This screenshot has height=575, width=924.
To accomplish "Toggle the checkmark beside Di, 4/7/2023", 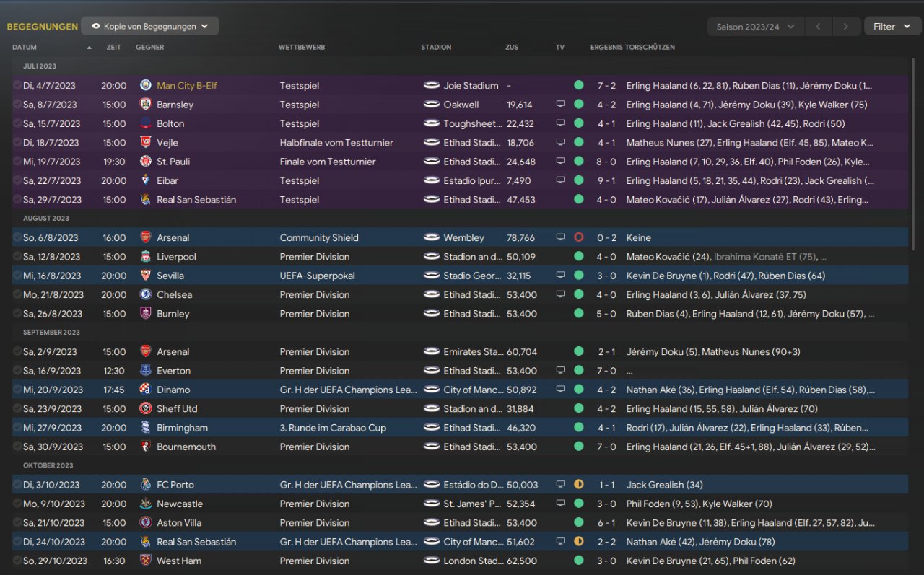I will point(17,86).
